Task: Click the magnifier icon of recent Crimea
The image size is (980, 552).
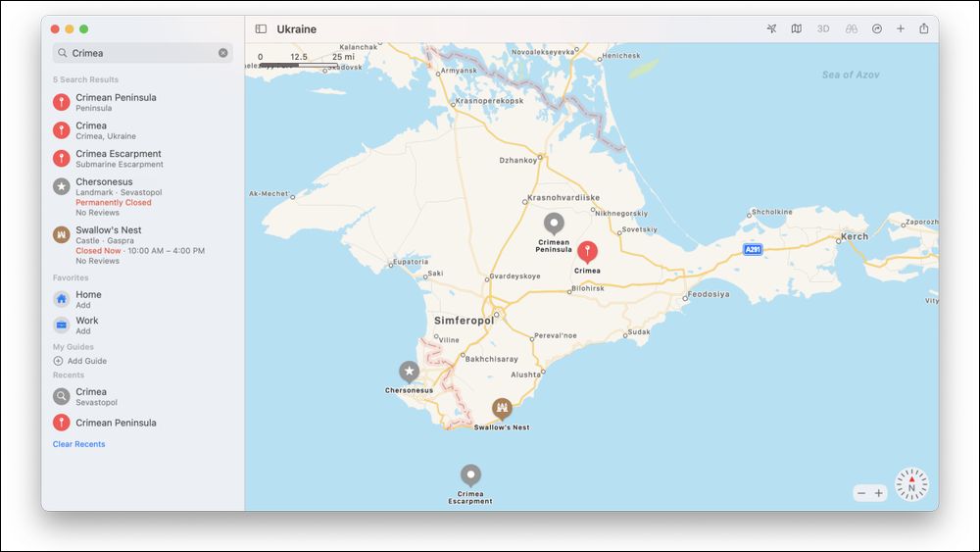Action: tap(61, 396)
